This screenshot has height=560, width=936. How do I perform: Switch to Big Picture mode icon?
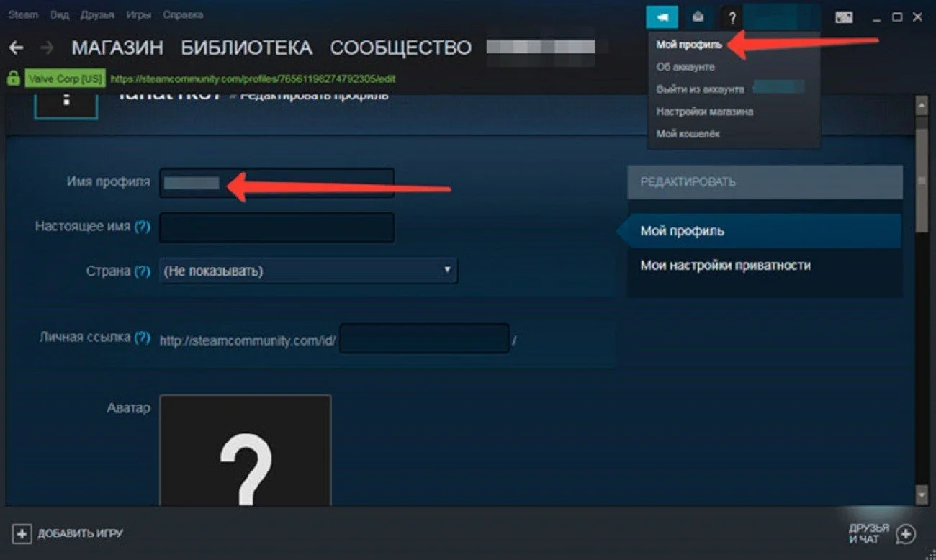coord(844,17)
